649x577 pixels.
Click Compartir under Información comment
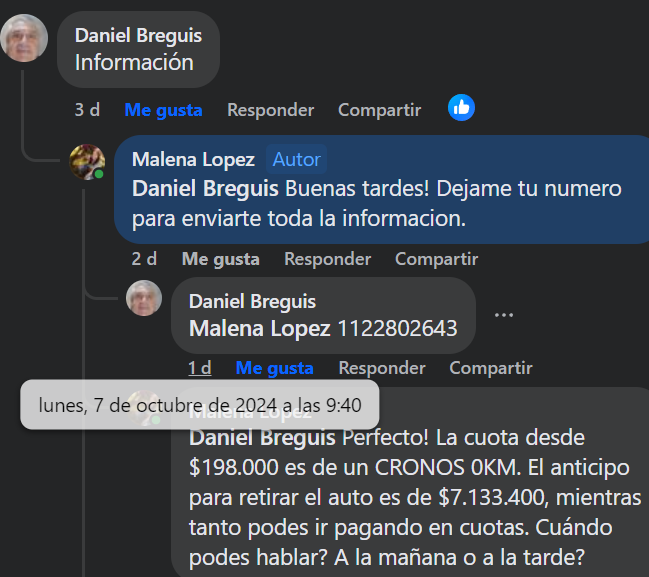(x=379, y=110)
